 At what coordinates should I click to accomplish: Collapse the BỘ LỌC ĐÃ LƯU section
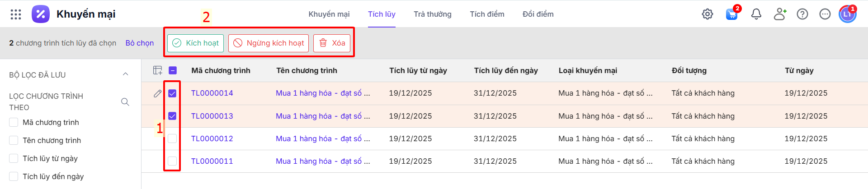[126, 74]
